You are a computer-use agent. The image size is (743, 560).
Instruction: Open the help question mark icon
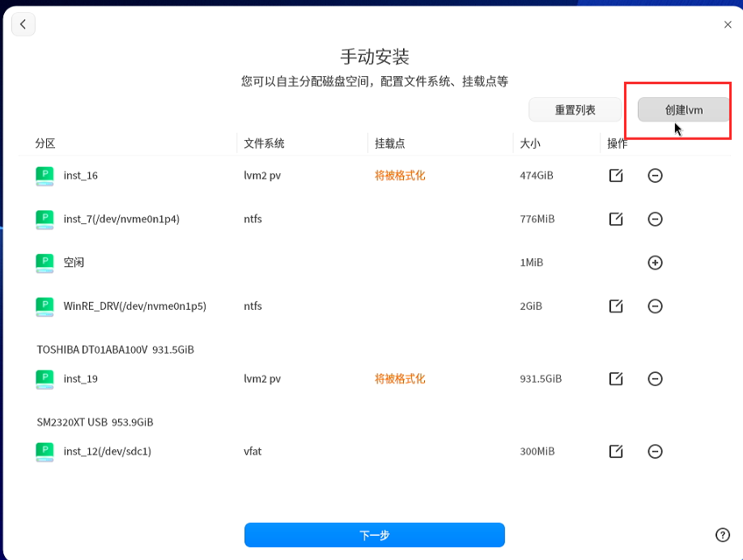tap(722, 535)
